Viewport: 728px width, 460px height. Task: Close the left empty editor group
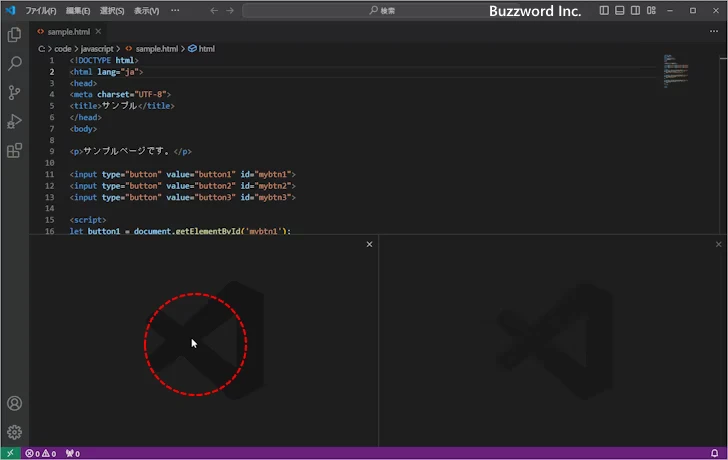369,244
